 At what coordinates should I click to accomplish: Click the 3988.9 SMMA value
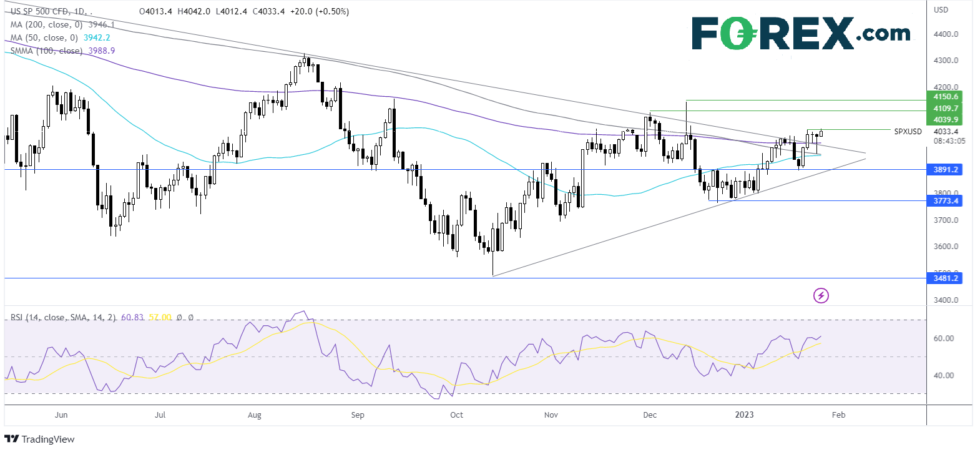click(102, 51)
